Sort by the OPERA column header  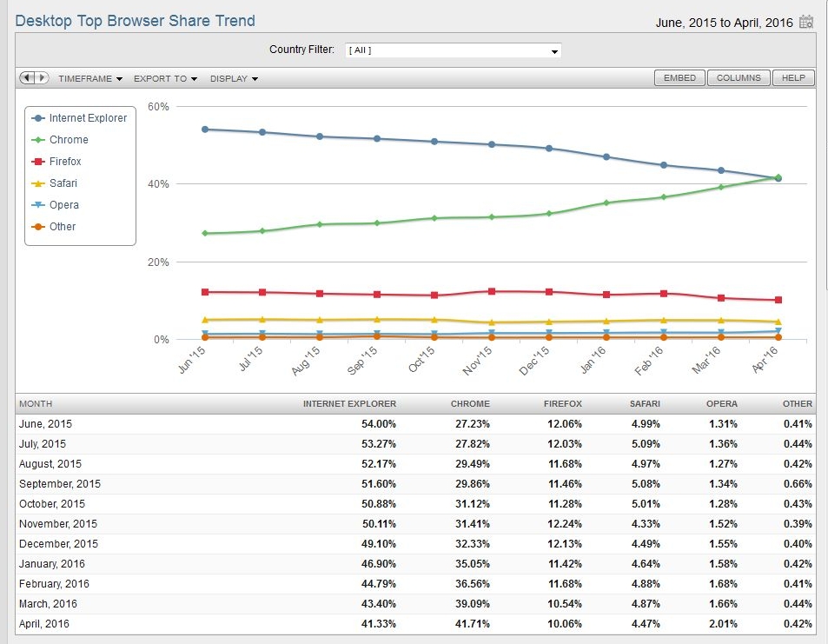coord(722,403)
